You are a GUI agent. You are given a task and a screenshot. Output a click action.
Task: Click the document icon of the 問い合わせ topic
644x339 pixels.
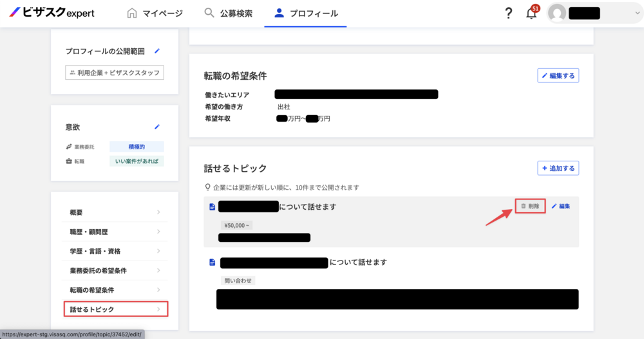coord(213,262)
